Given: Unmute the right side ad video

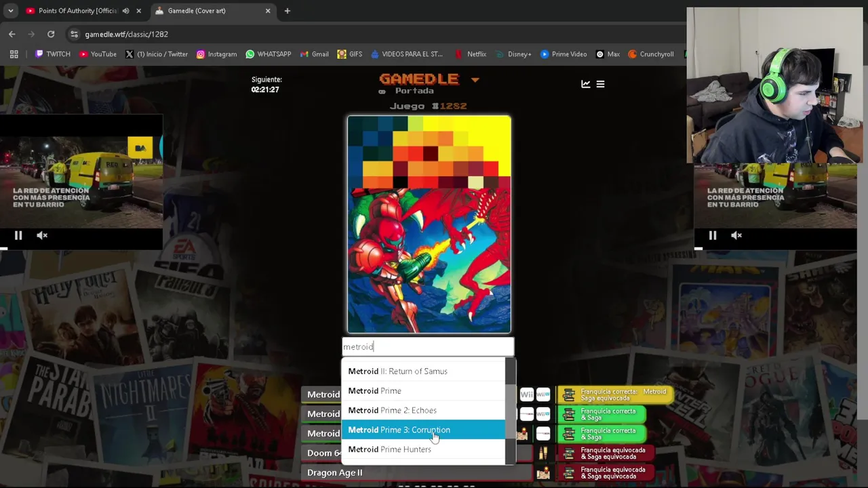Looking at the screenshot, I should click(736, 235).
